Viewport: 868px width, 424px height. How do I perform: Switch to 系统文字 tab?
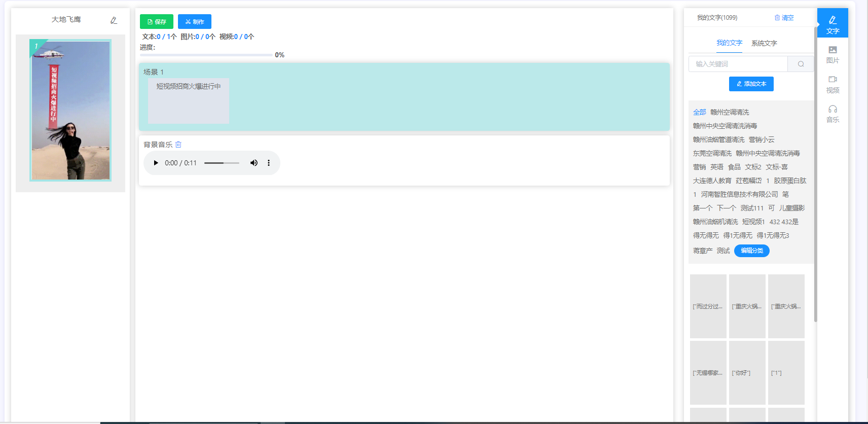764,43
